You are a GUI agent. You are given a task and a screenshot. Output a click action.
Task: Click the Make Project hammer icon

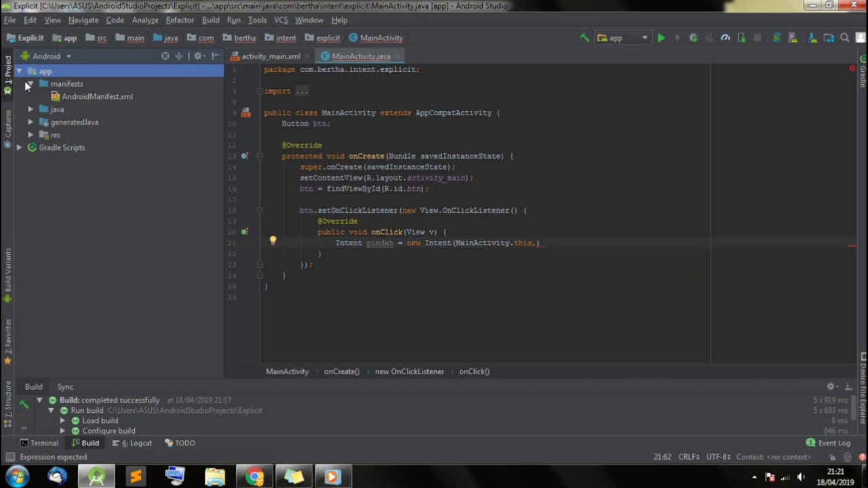585,38
